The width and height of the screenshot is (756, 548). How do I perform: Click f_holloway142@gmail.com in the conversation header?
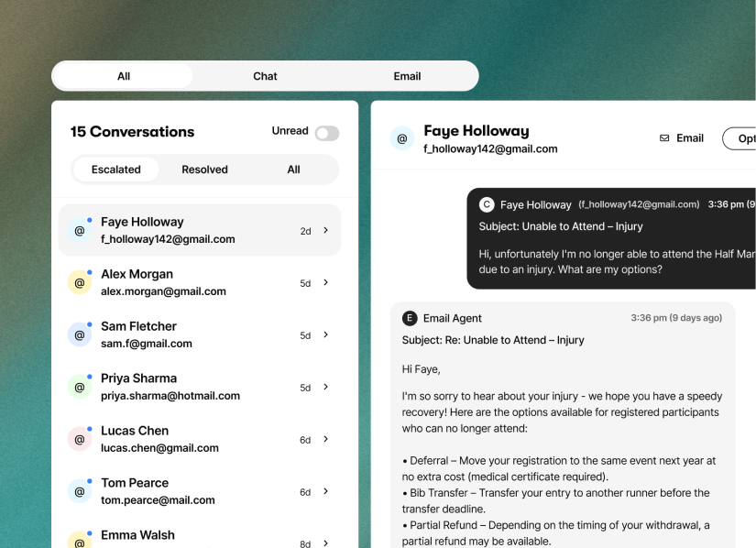490,149
